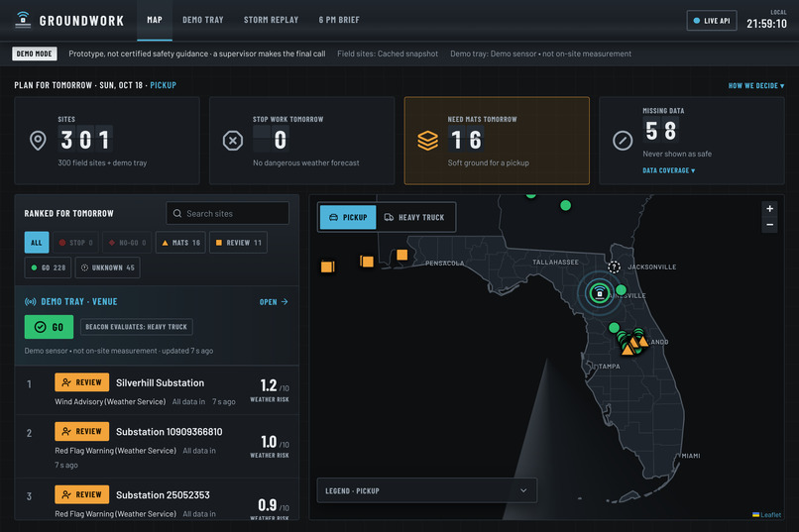Toggle the Review 11 filter chip
This screenshot has height=532, width=799.
(x=238, y=243)
